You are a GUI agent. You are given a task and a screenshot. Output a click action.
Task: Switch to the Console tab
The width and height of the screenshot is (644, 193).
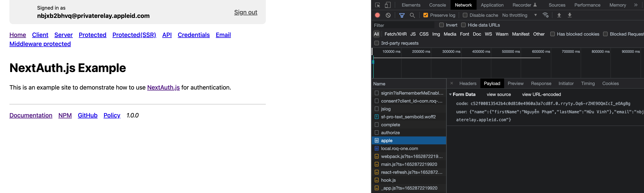coord(437,5)
